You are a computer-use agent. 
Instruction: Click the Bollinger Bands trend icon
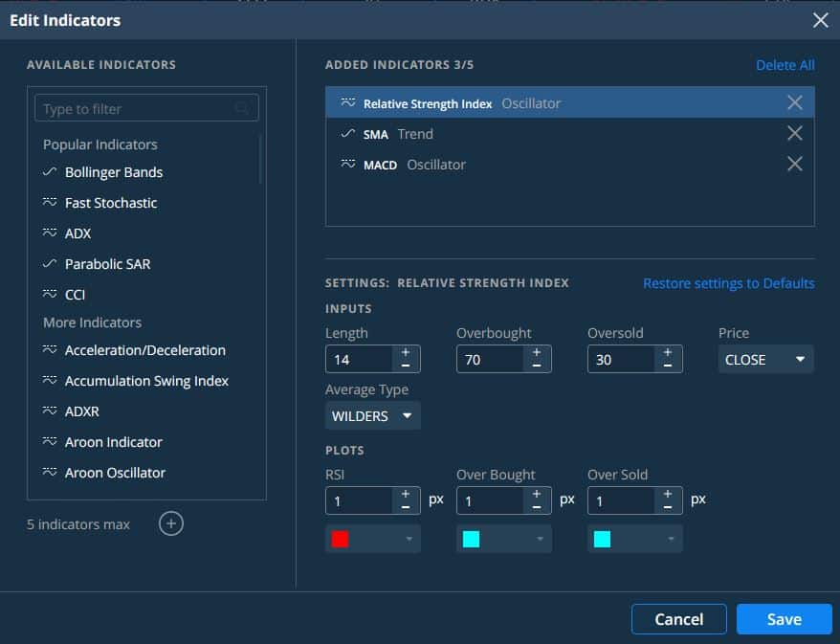50,172
